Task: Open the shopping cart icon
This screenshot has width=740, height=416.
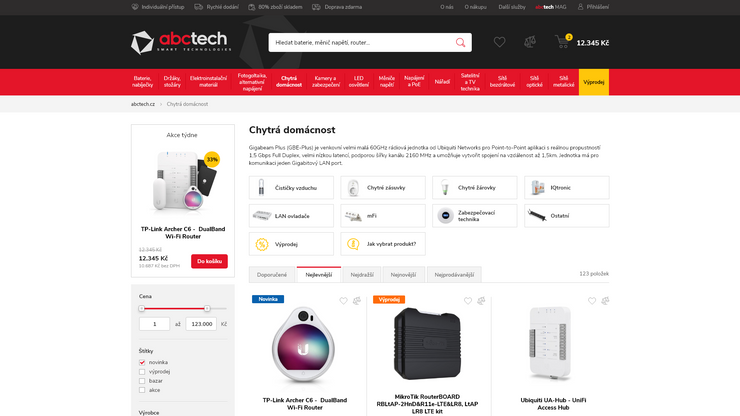Action: point(562,42)
